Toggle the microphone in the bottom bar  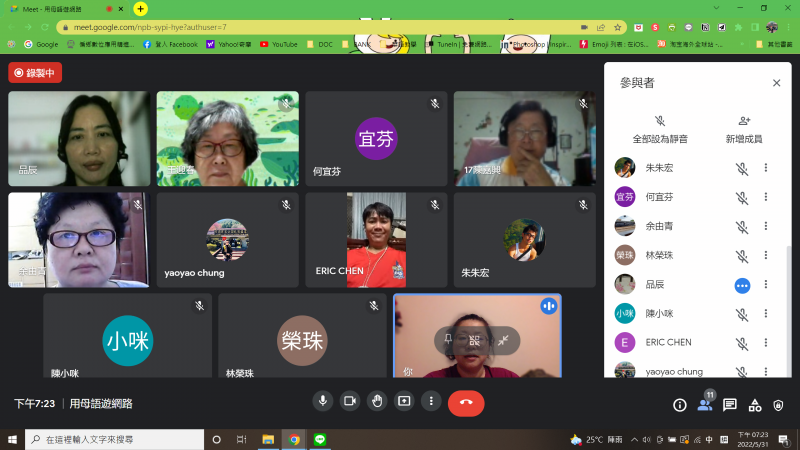pos(323,401)
